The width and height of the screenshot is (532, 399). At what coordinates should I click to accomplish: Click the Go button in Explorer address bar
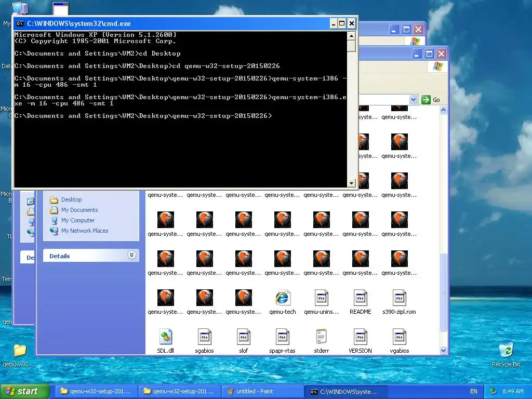click(431, 100)
